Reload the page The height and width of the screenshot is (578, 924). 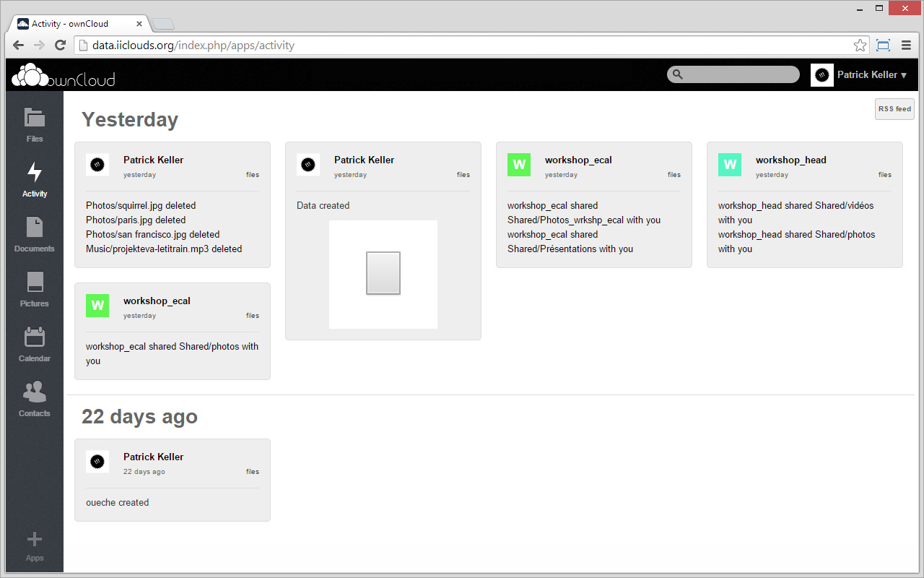(61, 46)
